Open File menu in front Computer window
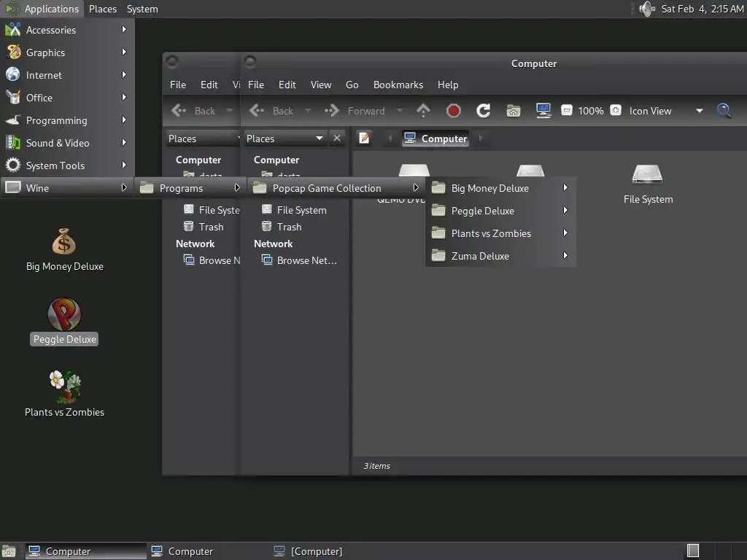 coord(256,85)
